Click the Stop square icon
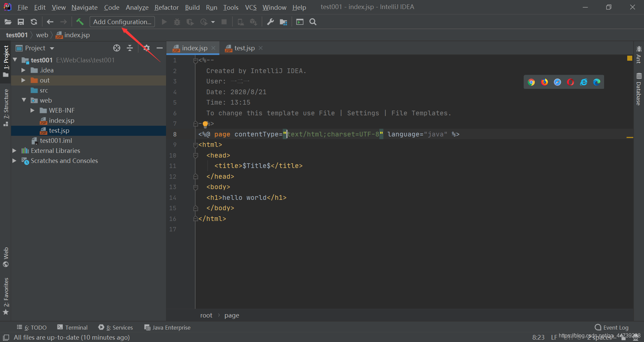The height and width of the screenshot is (342, 644). (224, 22)
